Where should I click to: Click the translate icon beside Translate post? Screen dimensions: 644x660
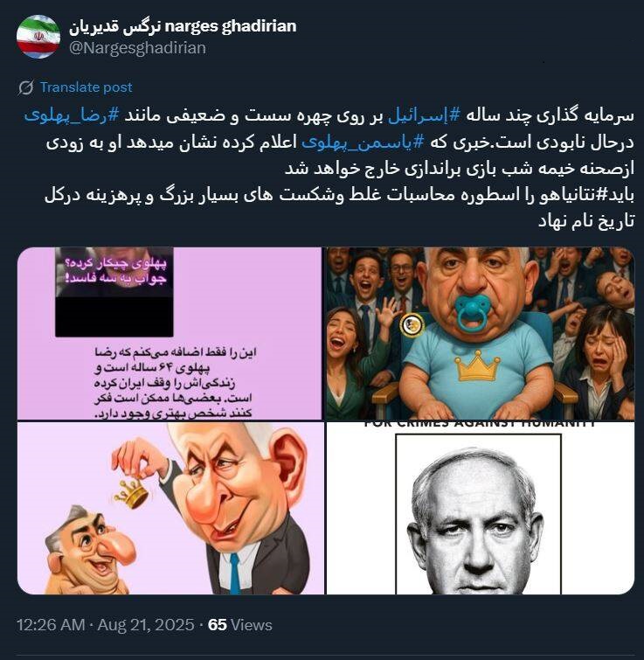[26, 87]
